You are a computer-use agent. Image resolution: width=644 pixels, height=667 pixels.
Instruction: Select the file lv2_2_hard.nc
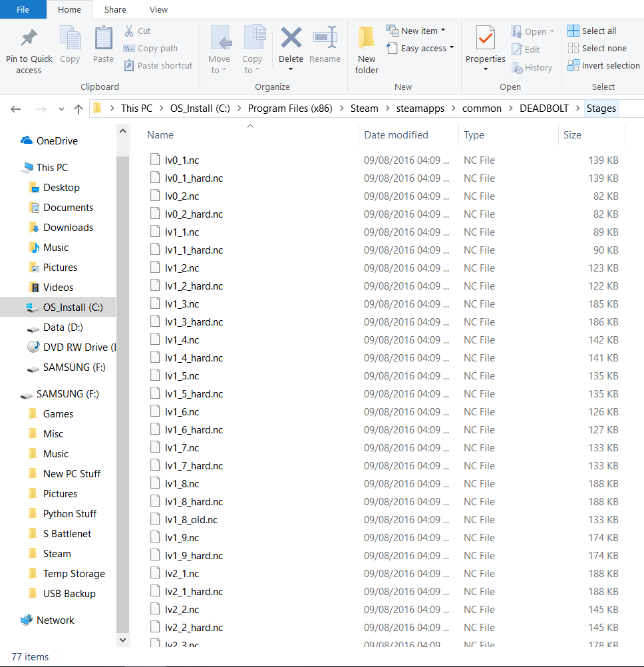coord(194,628)
